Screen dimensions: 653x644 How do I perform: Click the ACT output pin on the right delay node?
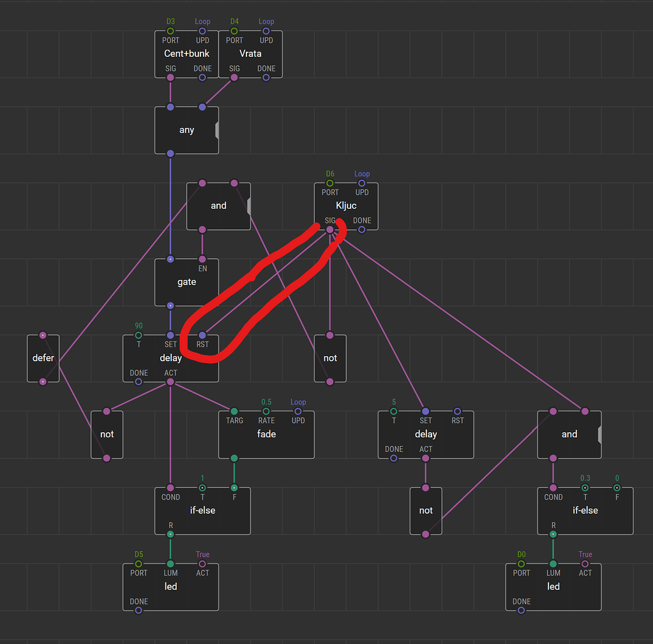point(426,458)
